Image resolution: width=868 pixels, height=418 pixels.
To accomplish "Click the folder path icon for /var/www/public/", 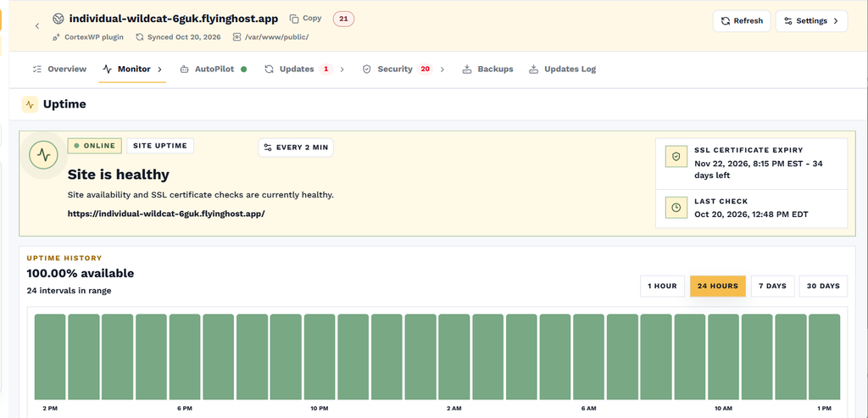I will pos(237,37).
